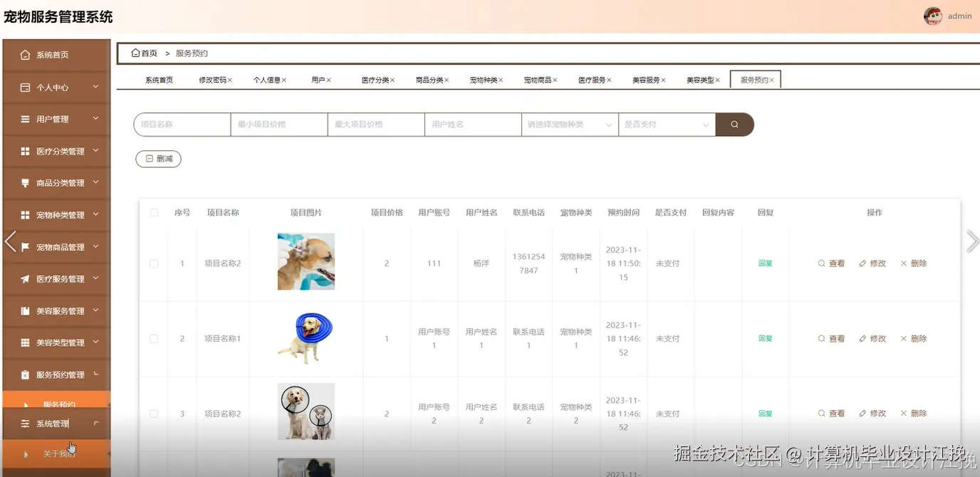Click the sliders icon beside 系统管理

pos(25,424)
